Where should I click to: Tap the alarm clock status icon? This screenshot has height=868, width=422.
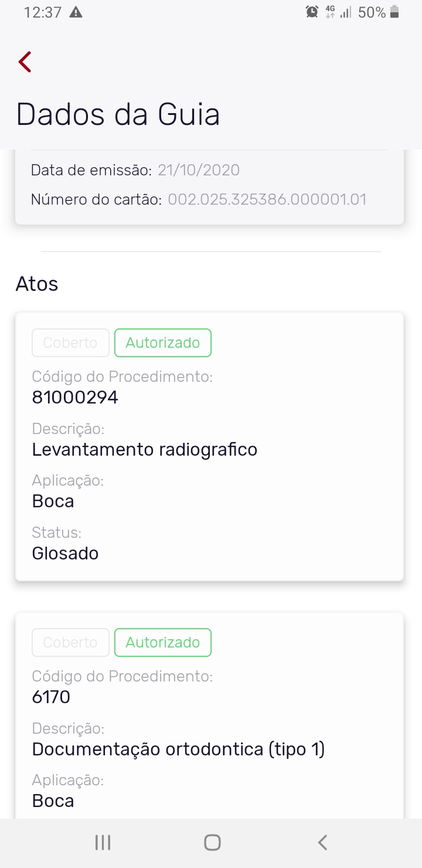point(312,12)
